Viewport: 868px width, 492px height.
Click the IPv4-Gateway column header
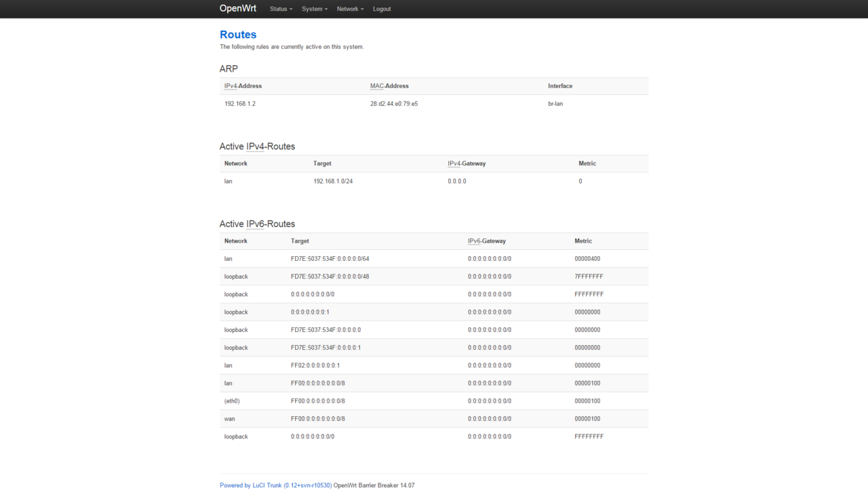467,163
